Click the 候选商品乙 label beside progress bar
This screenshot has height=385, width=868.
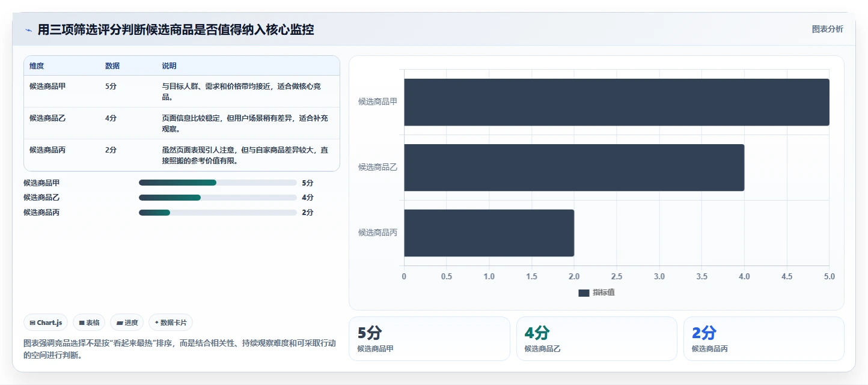(x=41, y=198)
